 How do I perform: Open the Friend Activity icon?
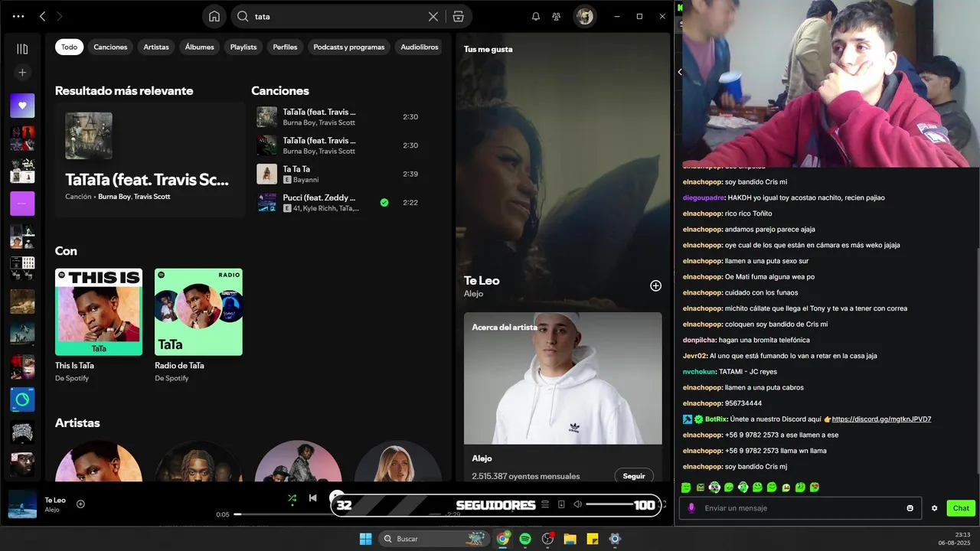(x=557, y=16)
